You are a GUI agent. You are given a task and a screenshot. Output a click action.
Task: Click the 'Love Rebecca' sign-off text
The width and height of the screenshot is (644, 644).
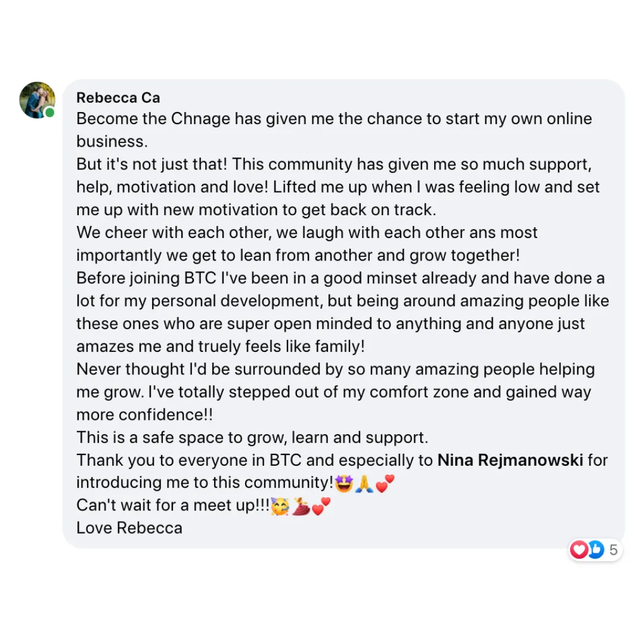pyautogui.click(x=129, y=528)
